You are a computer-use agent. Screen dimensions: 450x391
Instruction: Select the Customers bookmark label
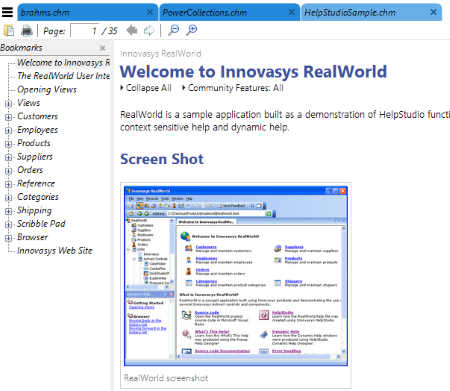(x=37, y=116)
